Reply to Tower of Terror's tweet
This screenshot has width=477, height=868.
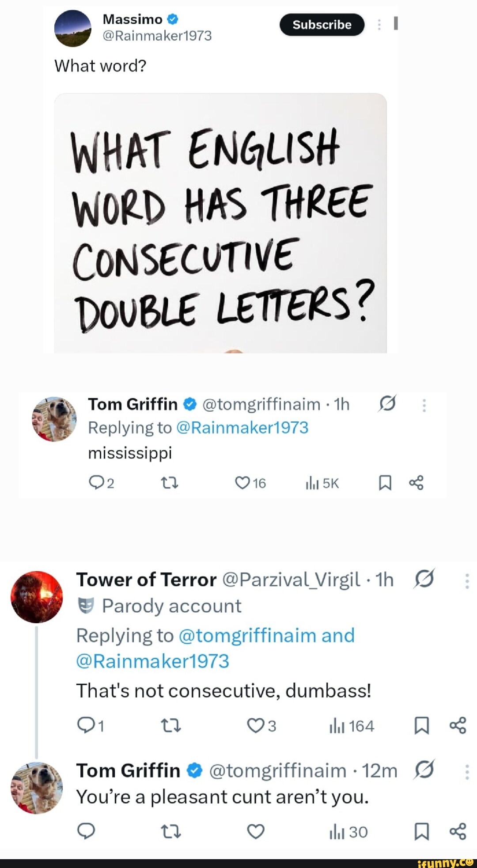click(85, 725)
